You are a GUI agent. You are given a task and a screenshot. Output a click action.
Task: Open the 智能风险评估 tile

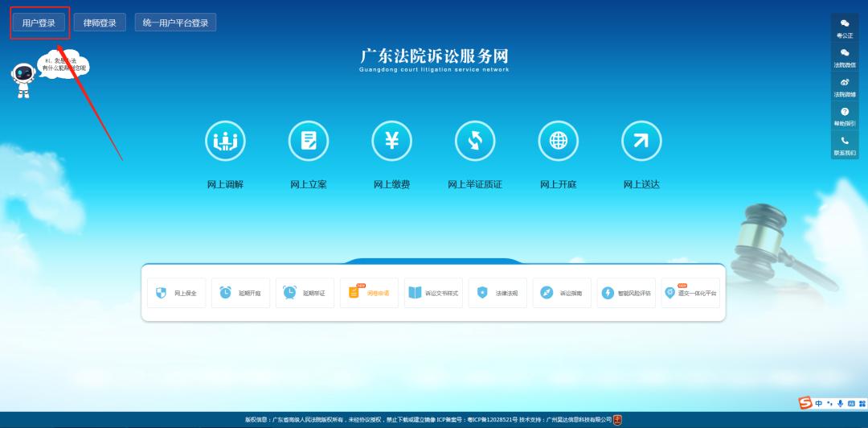(x=626, y=293)
